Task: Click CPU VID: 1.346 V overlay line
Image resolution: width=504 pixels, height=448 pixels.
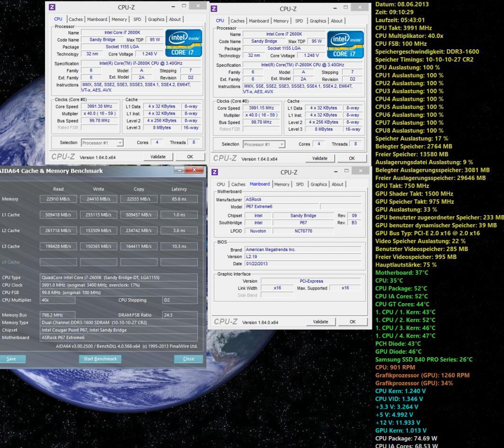Action: tap(399, 399)
